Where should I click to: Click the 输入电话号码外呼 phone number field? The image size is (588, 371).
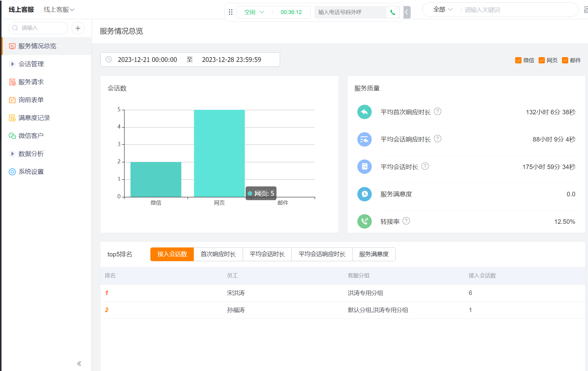pyautogui.click(x=350, y=12)
